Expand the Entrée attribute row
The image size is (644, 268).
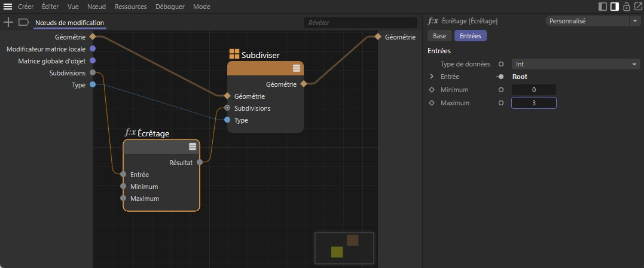tap(432, 77)
